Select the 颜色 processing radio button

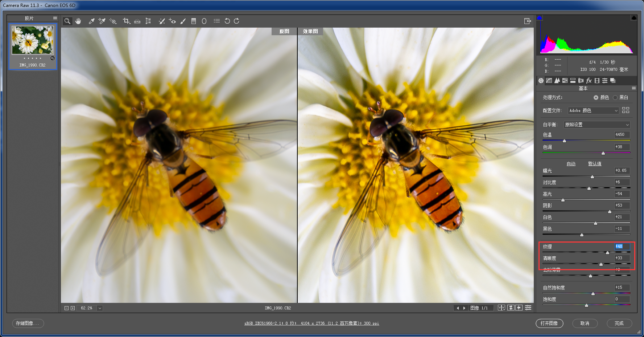[x=596, y=97]
